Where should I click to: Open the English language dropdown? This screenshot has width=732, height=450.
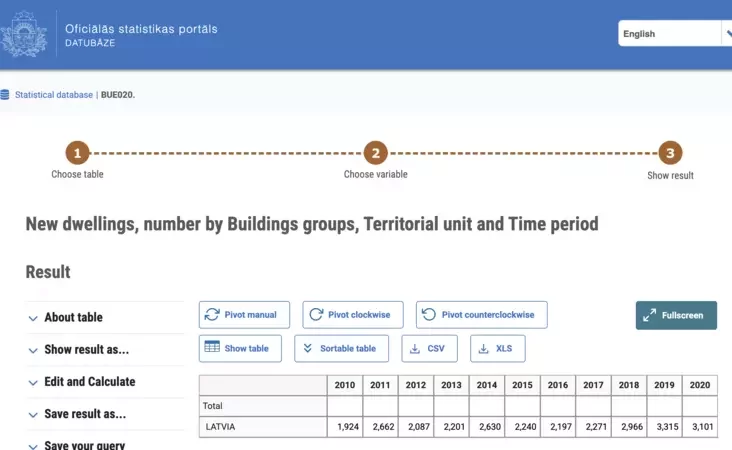pyautogui.click(x=674, y=33)
